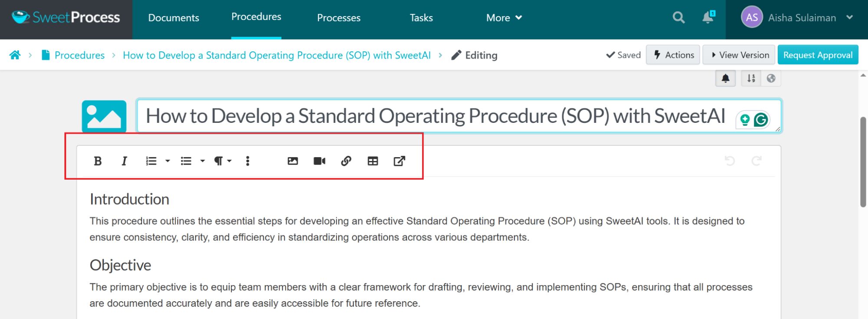Select the Grammarly icon near the title field
The width and height of the screenshot is (868, 319).
(760, 120)
